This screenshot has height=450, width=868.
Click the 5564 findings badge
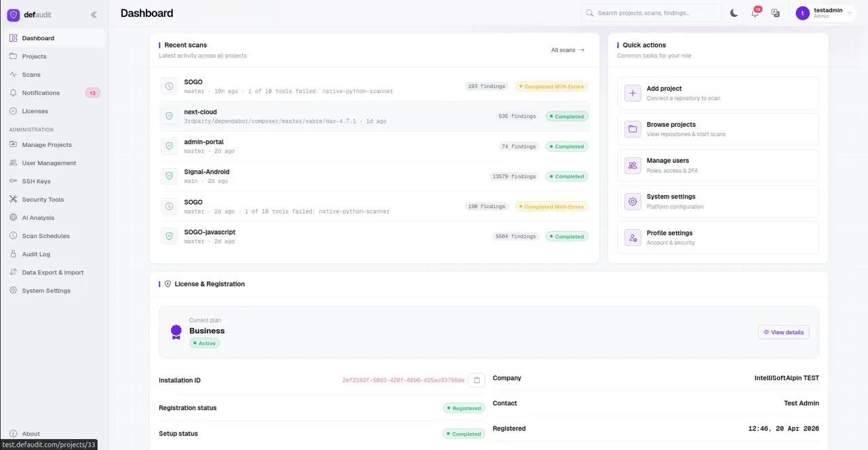516,236
